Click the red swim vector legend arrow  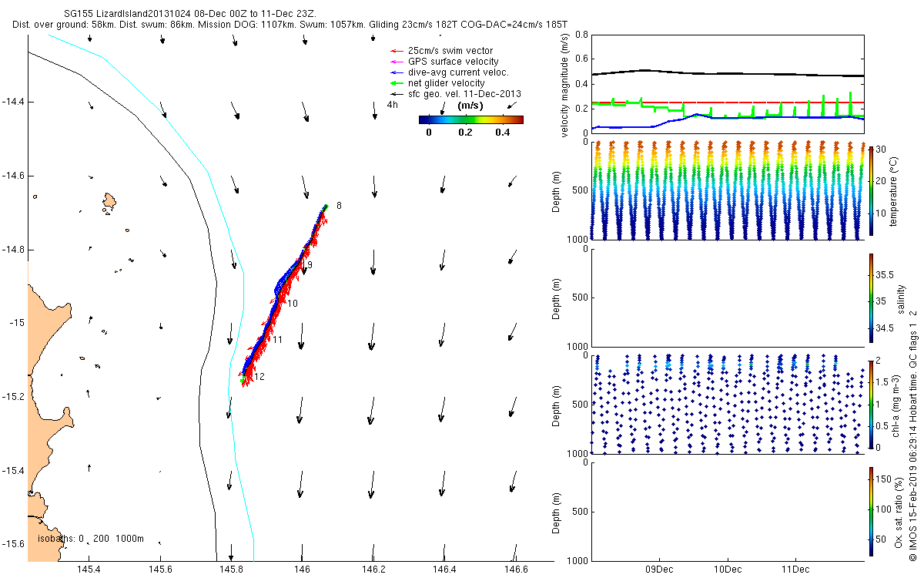coord(397,51)
